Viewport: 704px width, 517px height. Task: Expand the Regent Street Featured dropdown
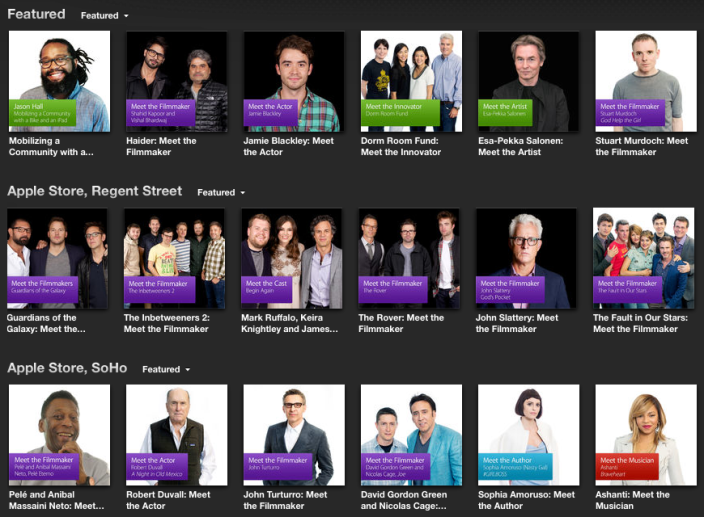click(x=221, y=193)
